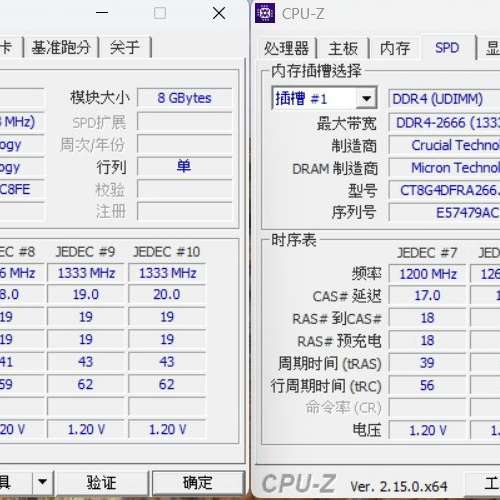The height and width of the screenshot is (500, 500).
Task: Minimize the left CPU-Z window
Action: (x=102, y=13)
